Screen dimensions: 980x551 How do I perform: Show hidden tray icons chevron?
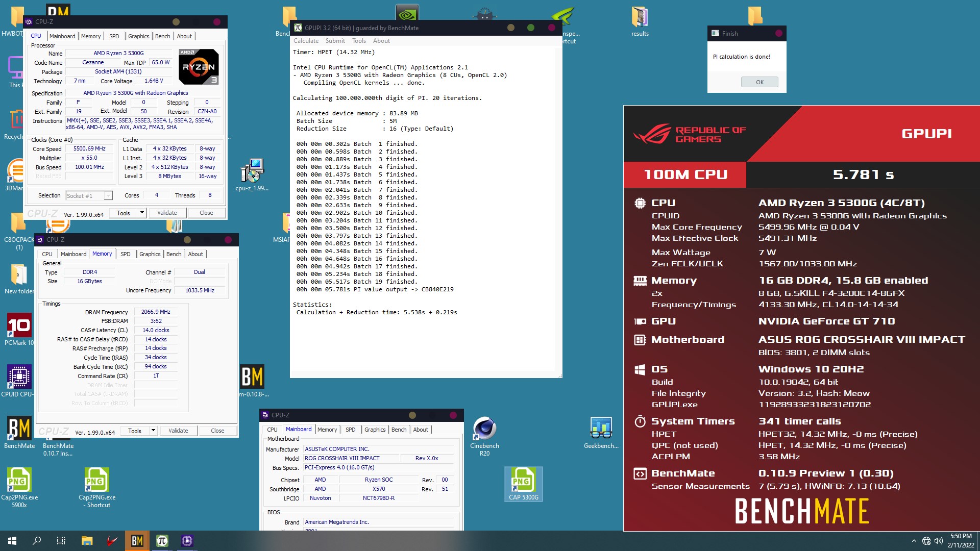click(914, 541)
